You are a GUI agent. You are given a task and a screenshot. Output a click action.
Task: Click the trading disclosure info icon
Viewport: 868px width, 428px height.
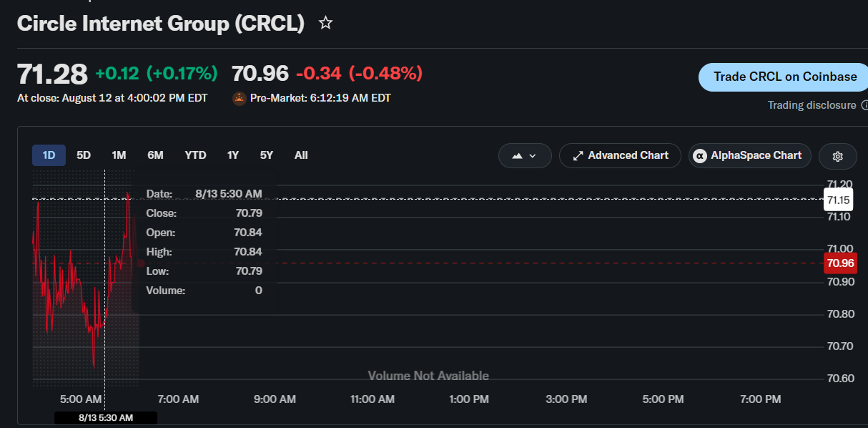point(864,105)
